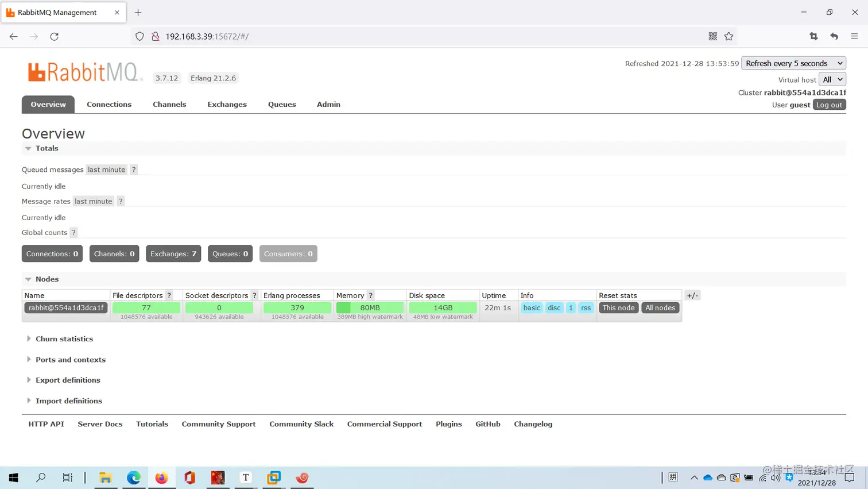Reset stats for All nodes
The width and height of the screenshot is (868, 489).
[x=660, y=308]
